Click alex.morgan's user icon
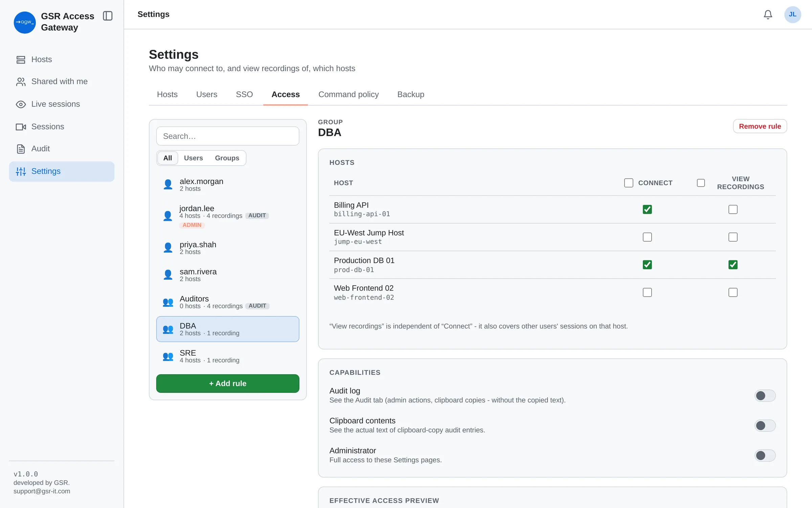The image size is (812, 508). (x=168, y=185)
